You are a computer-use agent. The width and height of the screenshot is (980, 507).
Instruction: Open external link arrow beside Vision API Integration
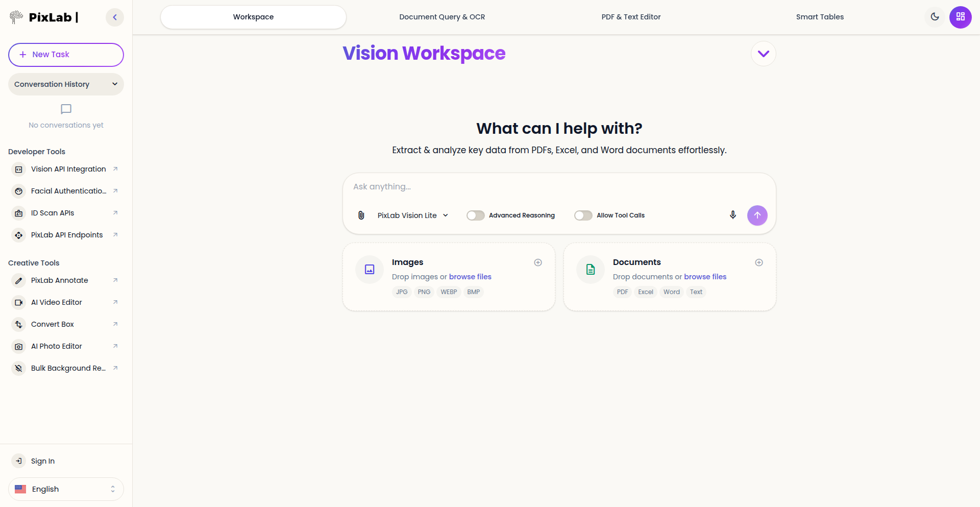115,169
